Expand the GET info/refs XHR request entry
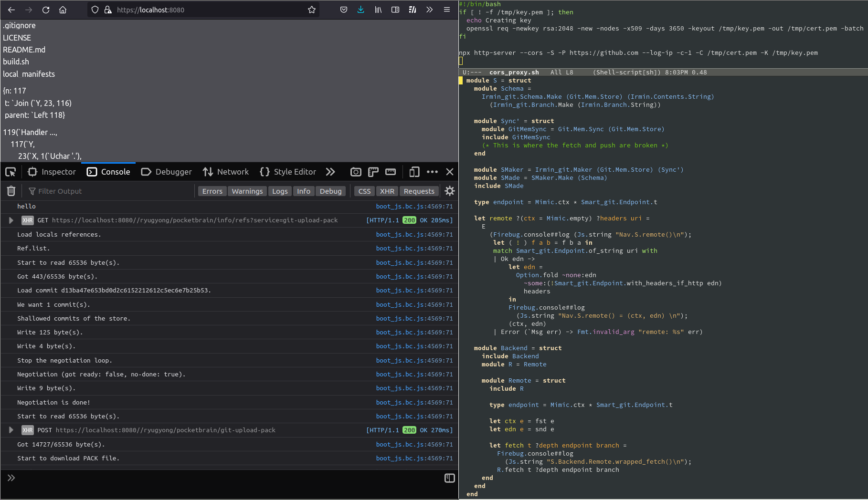The width and height of the screenshot is (868, 500). (x=11, y=220)
